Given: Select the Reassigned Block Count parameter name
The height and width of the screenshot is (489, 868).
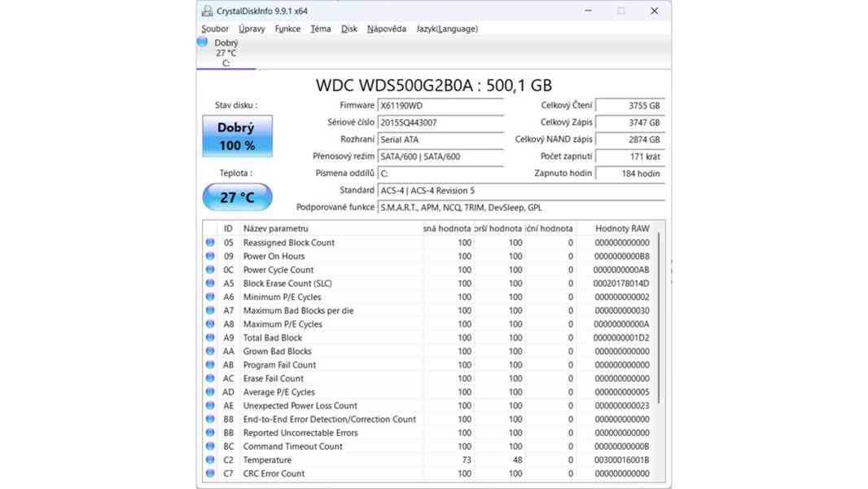Looking at the screenshot, I should 288,243.
